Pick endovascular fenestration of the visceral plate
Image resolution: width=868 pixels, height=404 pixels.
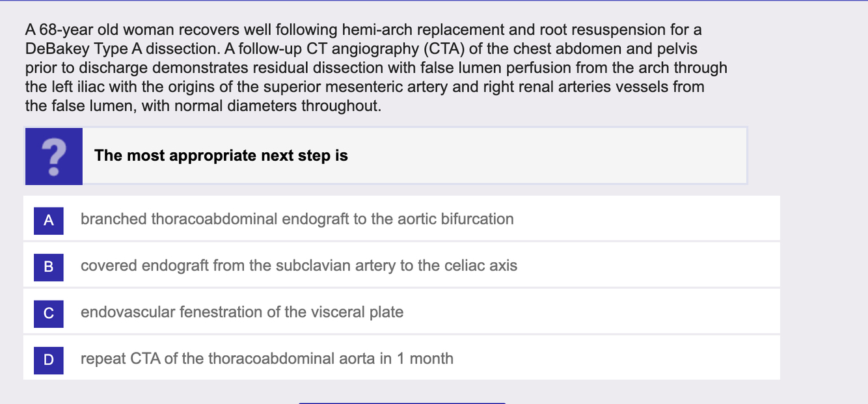[241, 313]
